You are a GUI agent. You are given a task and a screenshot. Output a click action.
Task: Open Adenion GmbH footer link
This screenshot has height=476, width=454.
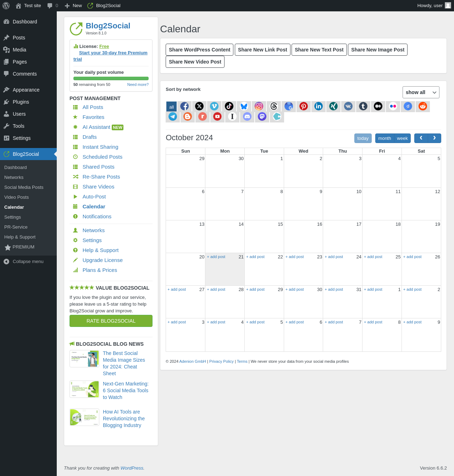coord(193,361)
